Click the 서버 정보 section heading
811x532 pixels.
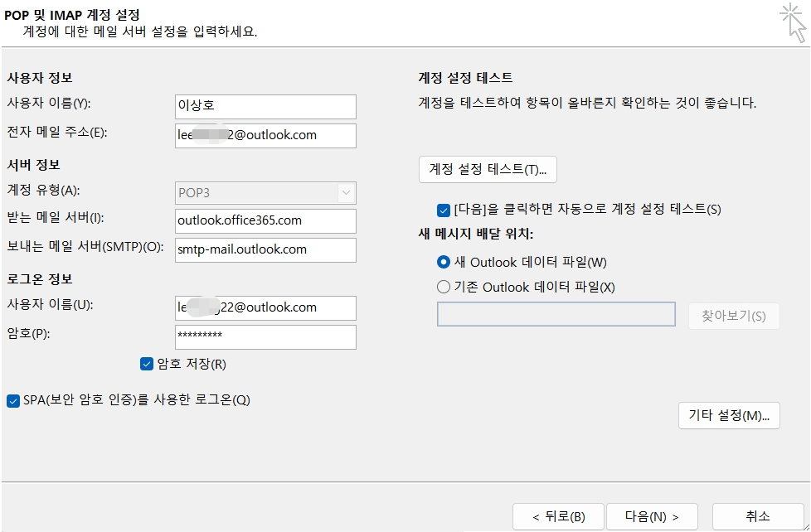34,165
